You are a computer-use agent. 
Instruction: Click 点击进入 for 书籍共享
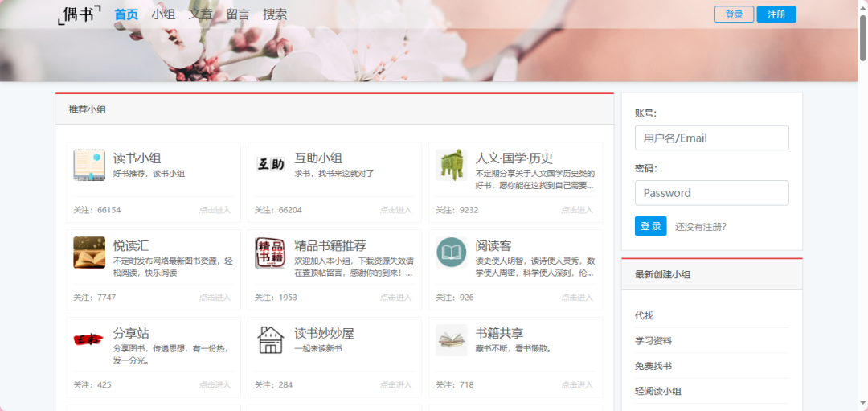[577, 385]
